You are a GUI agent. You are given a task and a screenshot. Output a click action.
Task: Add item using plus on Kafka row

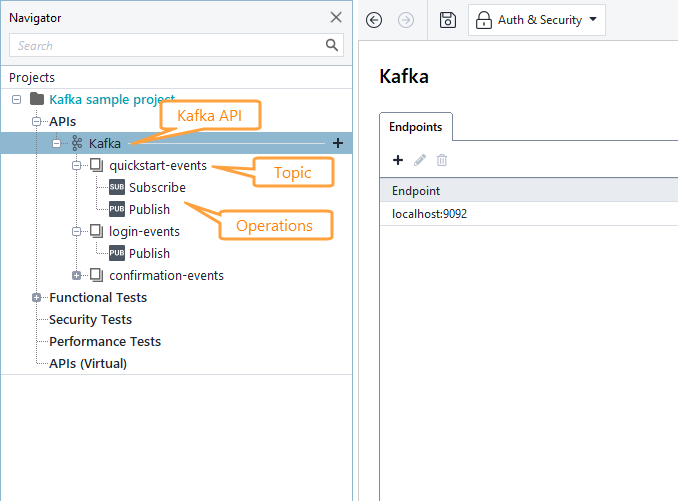[x=338, y=143]
